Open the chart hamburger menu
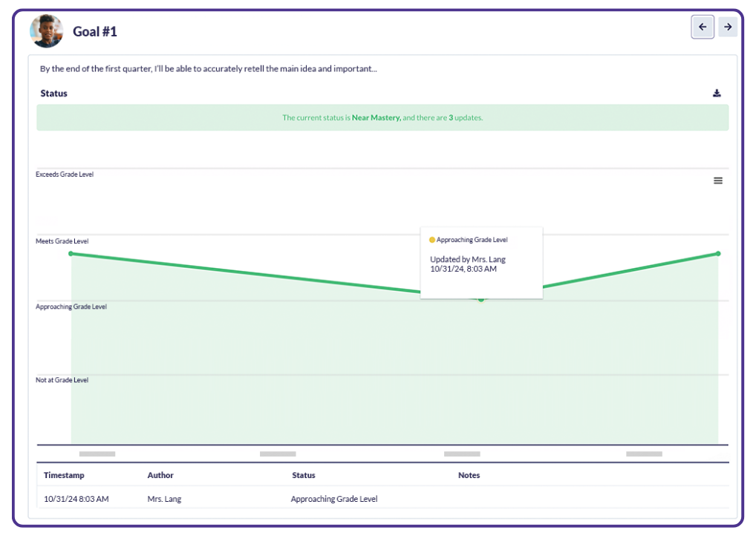Viewport: 756px width, 536px height. (718, 181)
